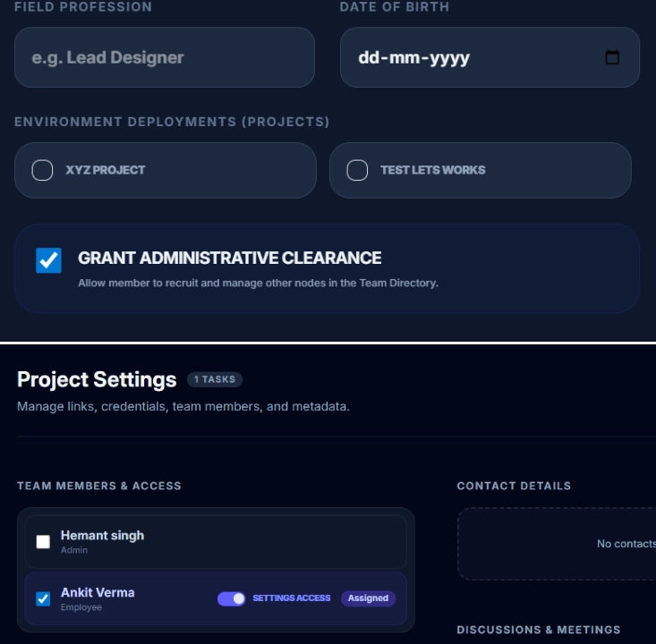Tick the checkbox beside Hemant singh
656x644 pixels.
[43, 542]
